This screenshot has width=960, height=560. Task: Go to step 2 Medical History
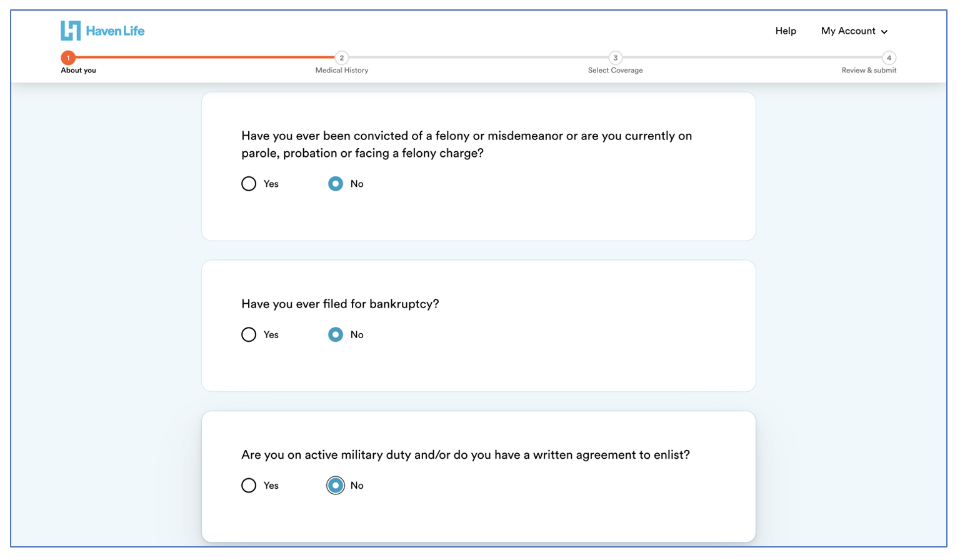point(341,57)
